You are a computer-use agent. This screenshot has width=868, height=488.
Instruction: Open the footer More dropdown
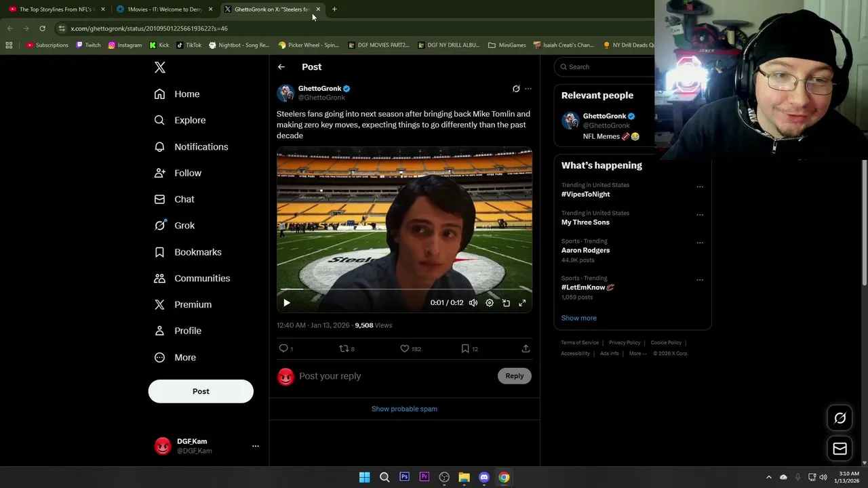click(637, 354)
